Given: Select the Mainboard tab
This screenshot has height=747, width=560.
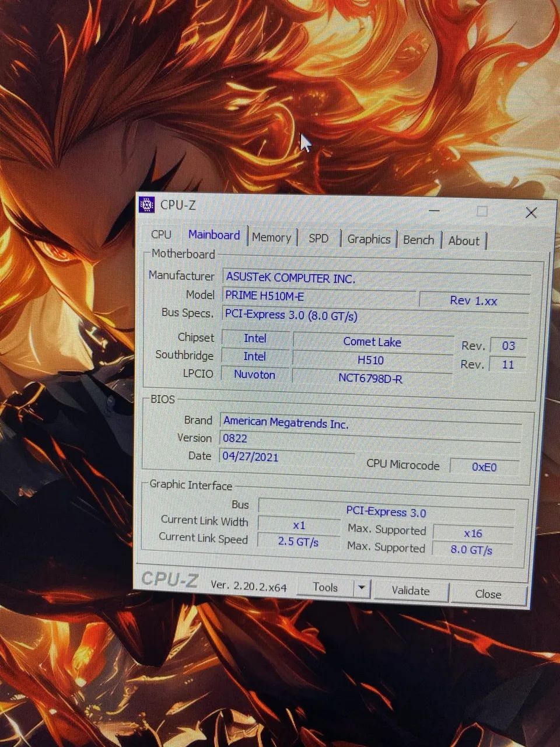Looking at the screenshot, I should click(x=214, y=235).
